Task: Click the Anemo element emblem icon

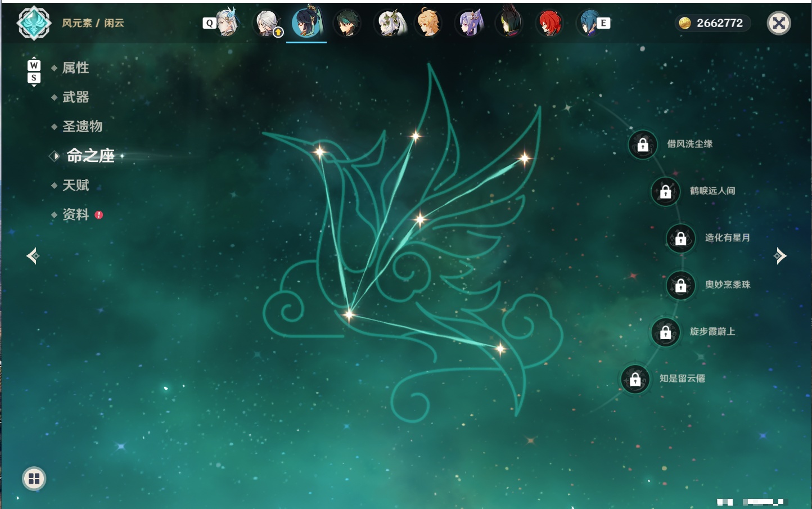Action: click(x=34, y=23)
